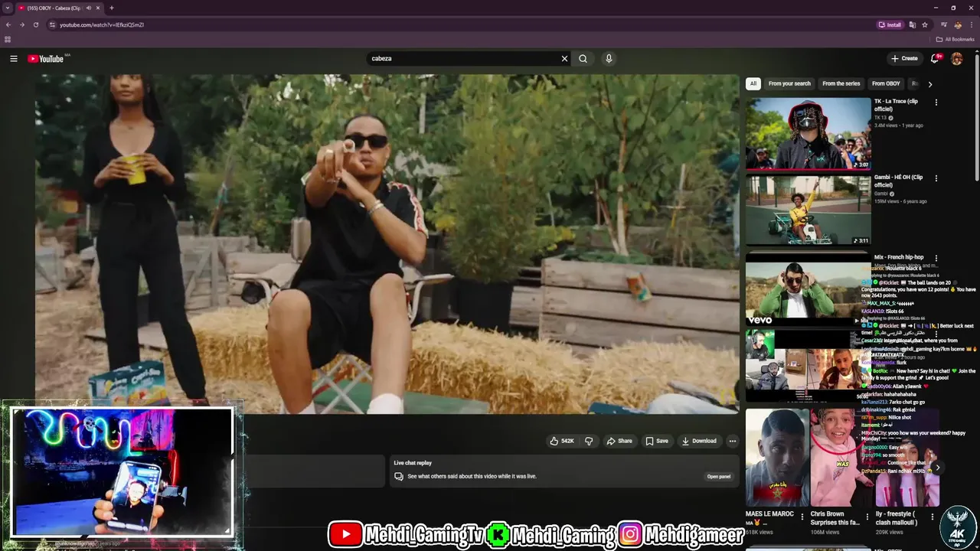This screenshot has height=551, width=980.
Task: Open the Chris Brown Surprises short
Action: (841, 458)
